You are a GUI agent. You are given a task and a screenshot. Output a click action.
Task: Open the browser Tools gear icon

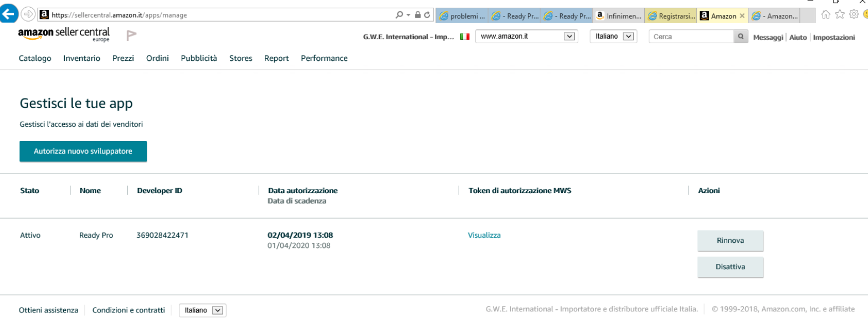pyautogui.click(x=854, y=15)
